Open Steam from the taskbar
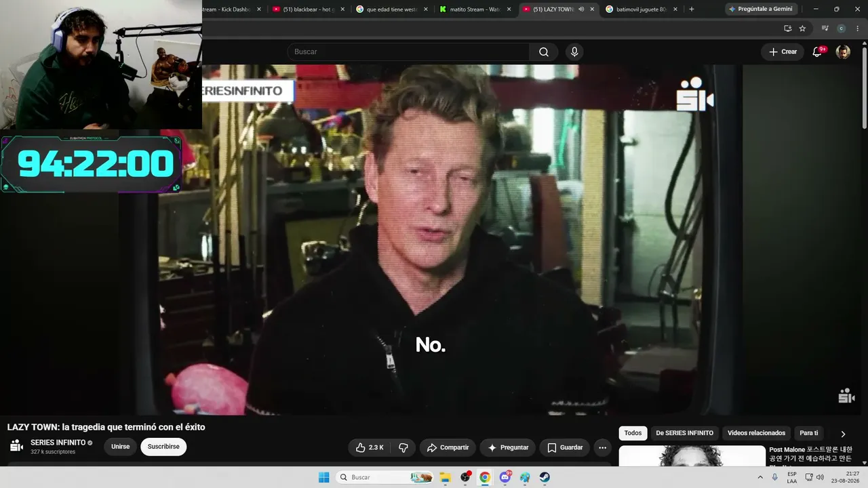 (x=545, y=477)
